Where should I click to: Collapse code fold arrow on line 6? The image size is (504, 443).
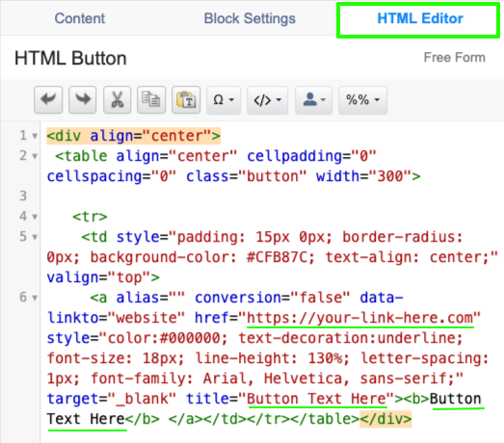pos(35,298)
